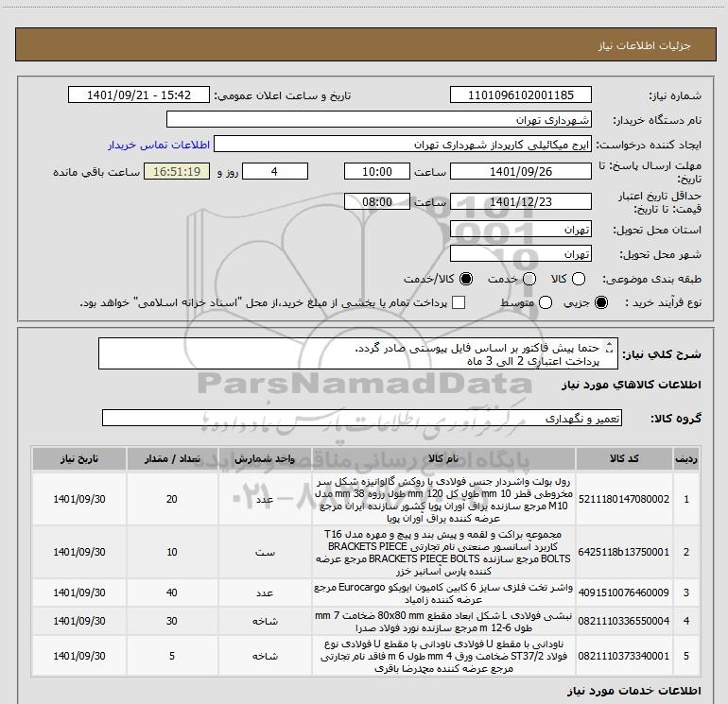Click the validity time field 08:00
The width and height of the screenshot is (728, 704).
click(x=377, y=201)
